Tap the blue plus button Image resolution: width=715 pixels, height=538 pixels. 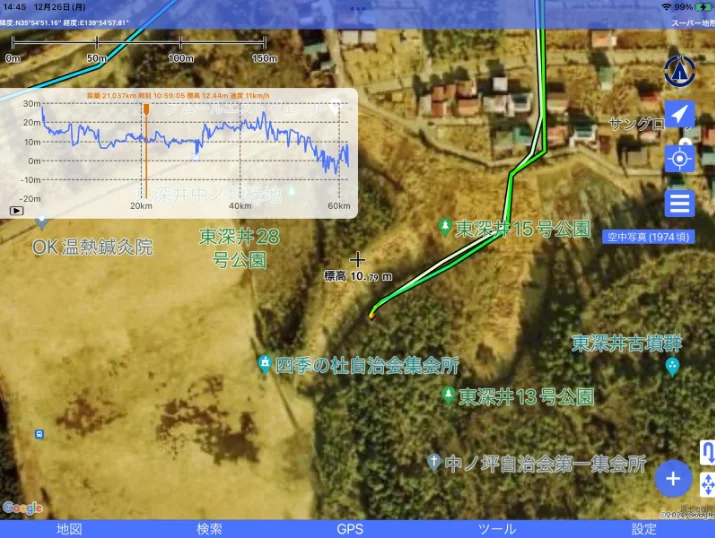click(x=673, y=479)
